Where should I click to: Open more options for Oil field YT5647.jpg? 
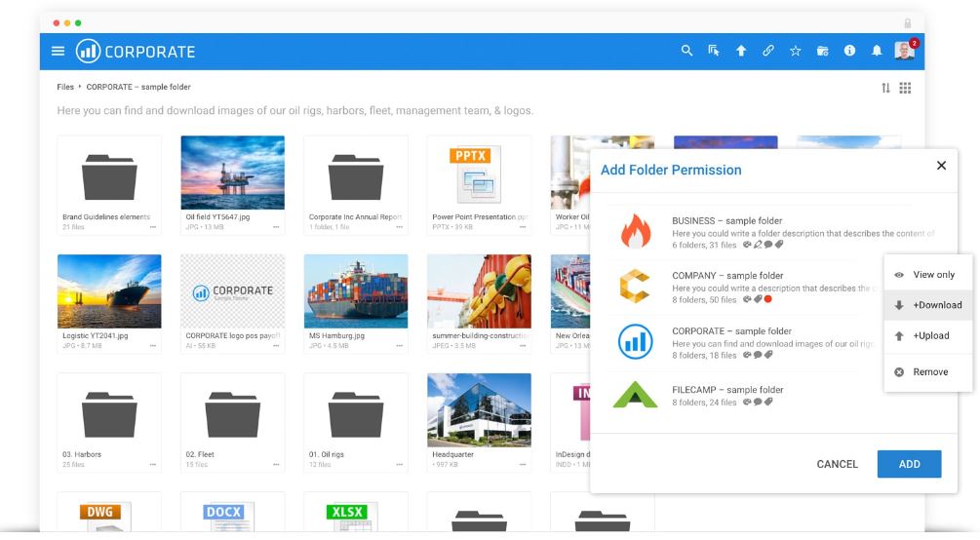(276, 227)
